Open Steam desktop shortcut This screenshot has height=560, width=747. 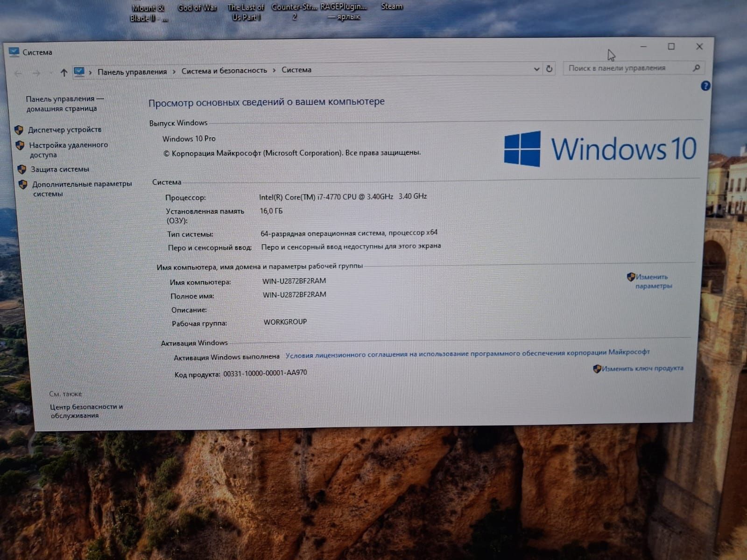[x=391, y=6]
